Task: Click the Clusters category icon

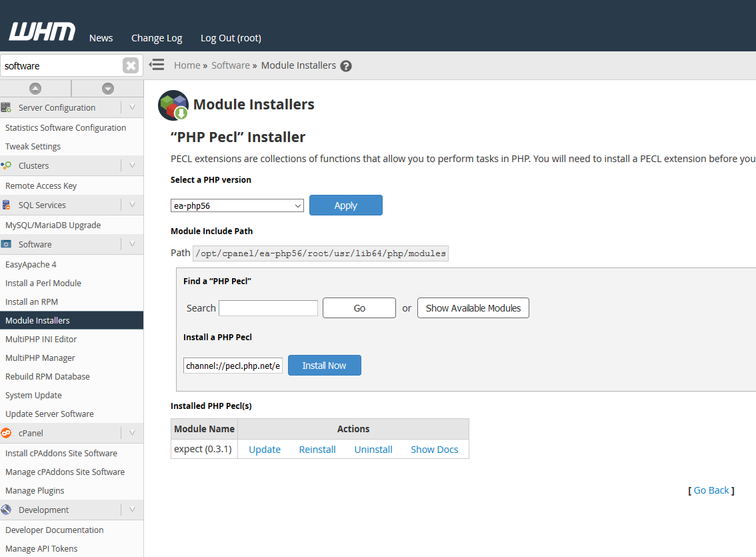Action: 6,165
